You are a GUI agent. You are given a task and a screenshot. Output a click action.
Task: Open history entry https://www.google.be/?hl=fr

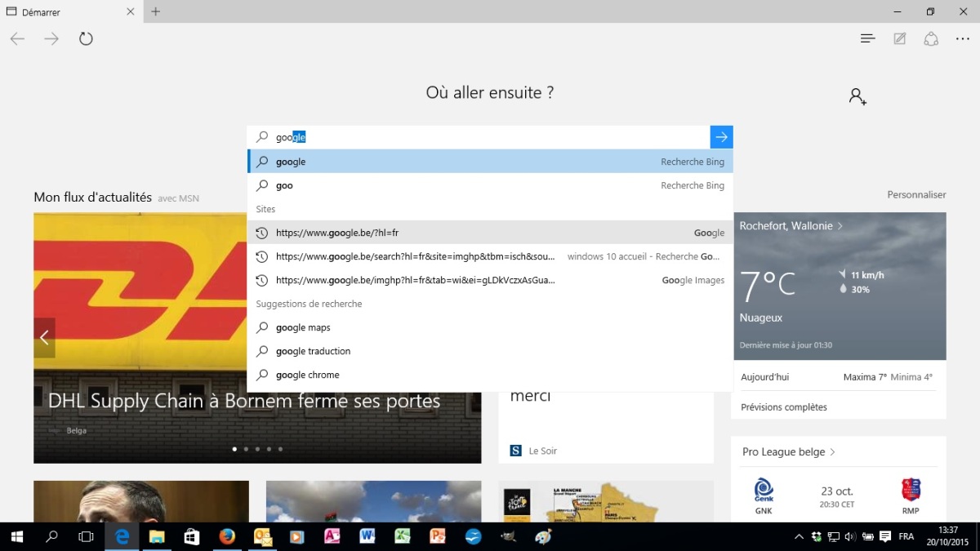[490, 233]
